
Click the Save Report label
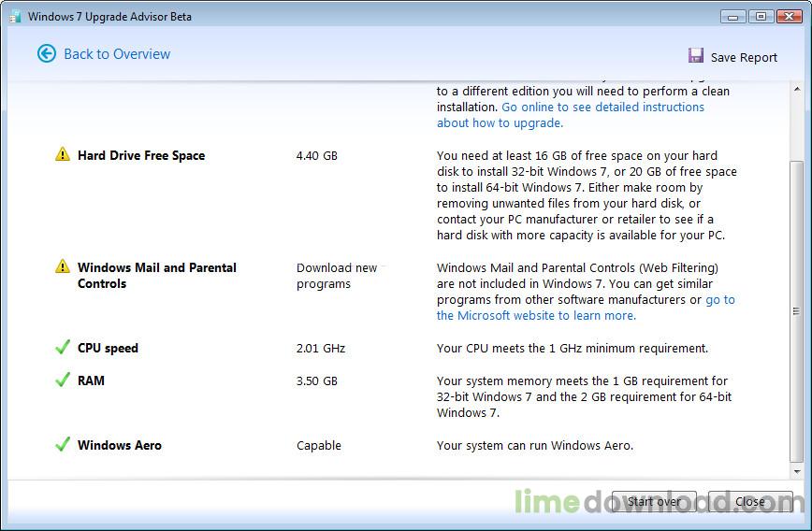[744, 57]
